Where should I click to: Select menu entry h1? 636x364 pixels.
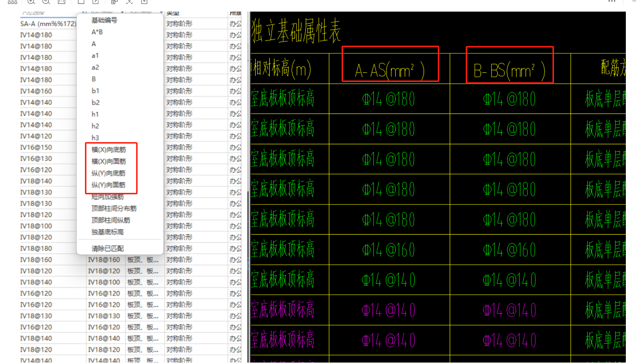click(95, 114)
